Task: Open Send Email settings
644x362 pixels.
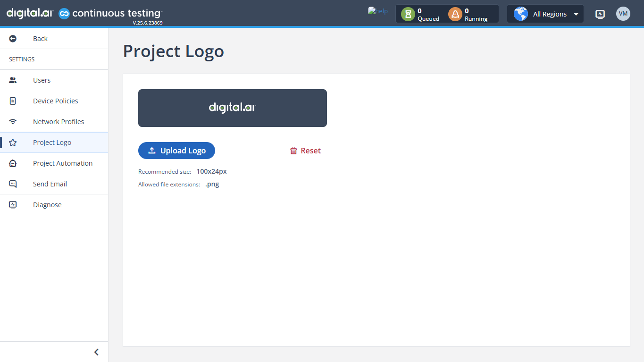Action: [54, 184]
